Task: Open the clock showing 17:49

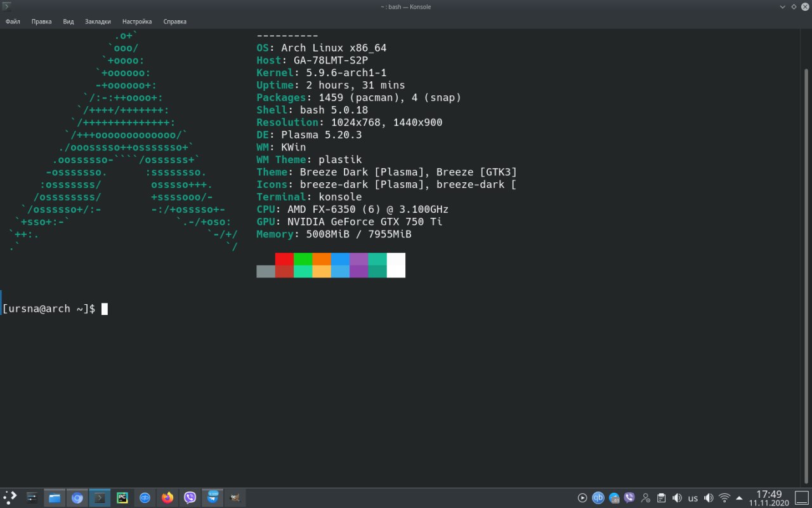Action: pyautogui.click(x=769, y=498)
